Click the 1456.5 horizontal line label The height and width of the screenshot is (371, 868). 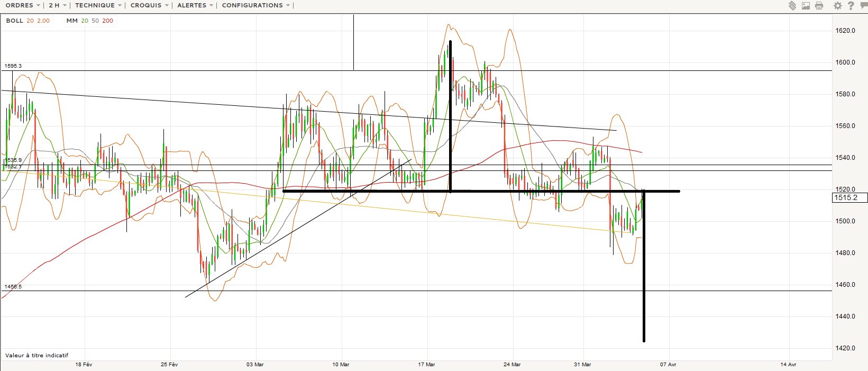pos(13,287)
